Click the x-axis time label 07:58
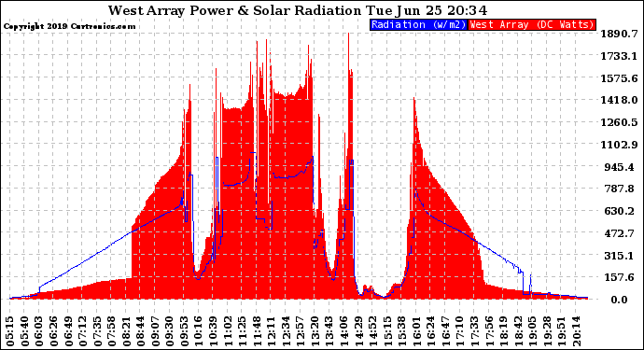 [x=111, y=331]
